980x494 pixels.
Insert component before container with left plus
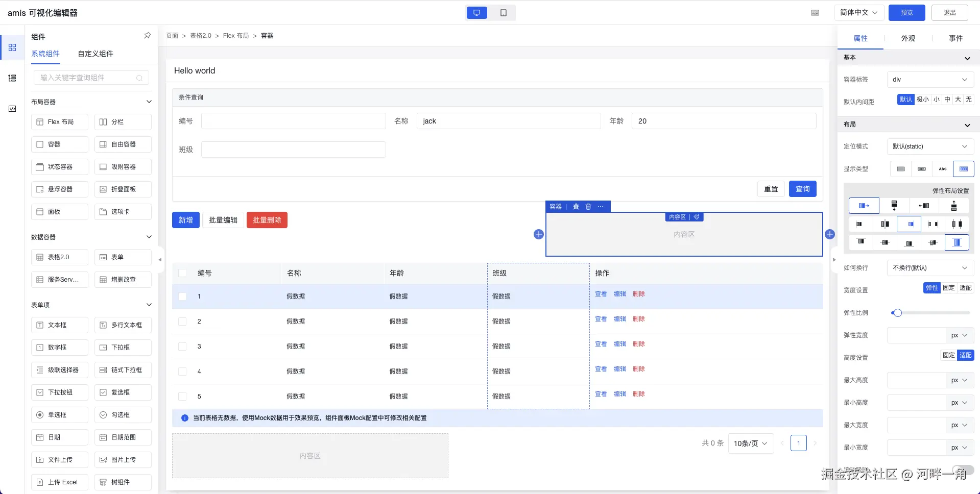click(x=539, y=234)
